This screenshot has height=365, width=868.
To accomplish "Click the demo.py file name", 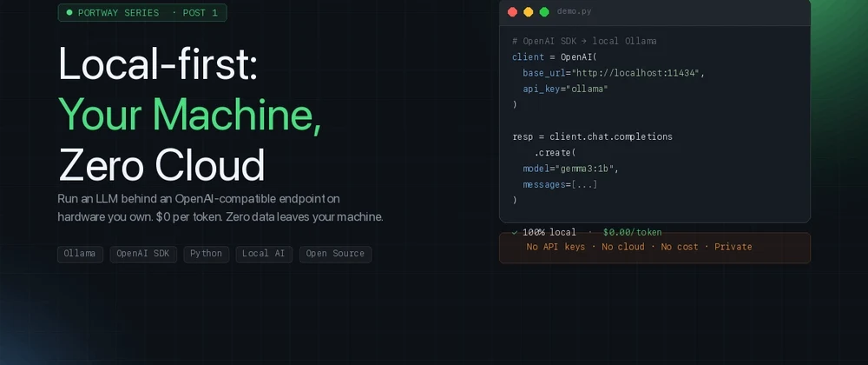I will (x=574, y=11).
